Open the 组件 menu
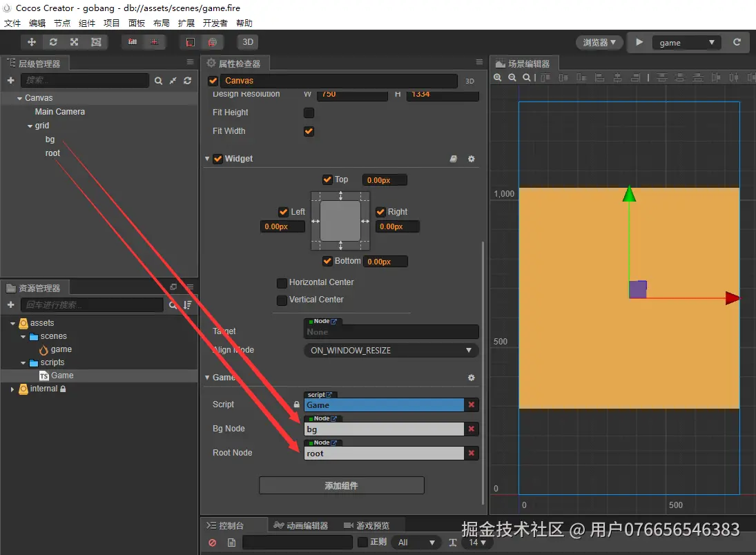 87,23
